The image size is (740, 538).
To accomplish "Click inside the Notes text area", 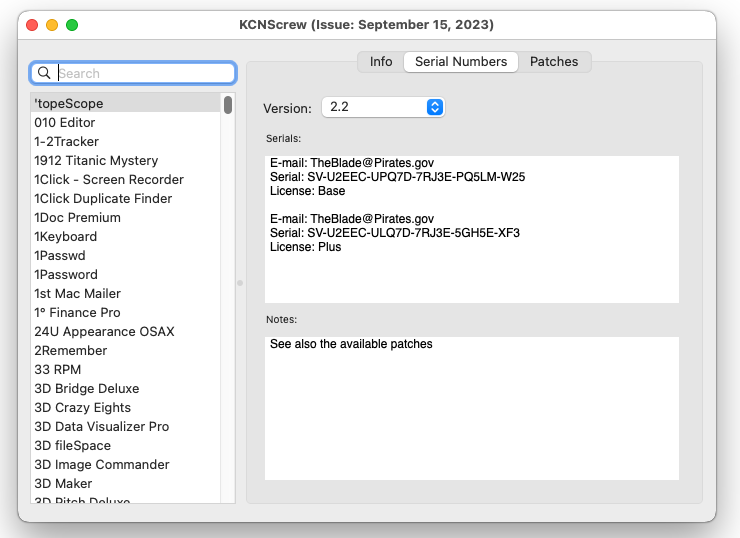I will (x=471, y=408).
